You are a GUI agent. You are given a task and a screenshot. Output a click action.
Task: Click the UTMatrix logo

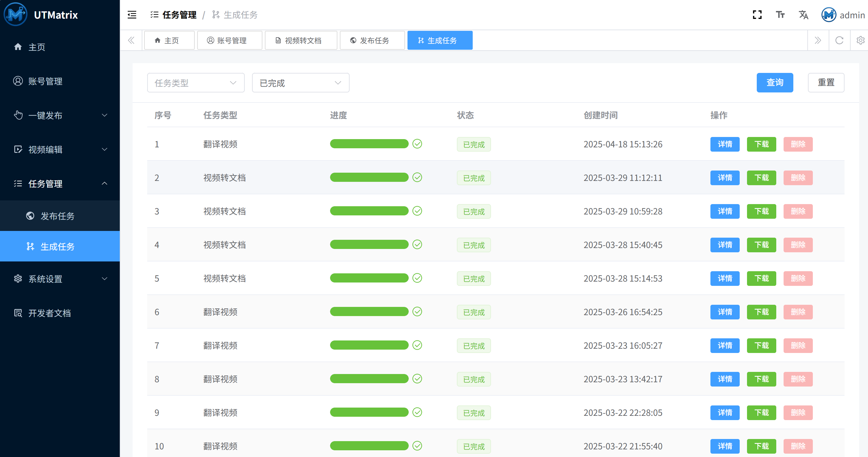pos(16,14)
